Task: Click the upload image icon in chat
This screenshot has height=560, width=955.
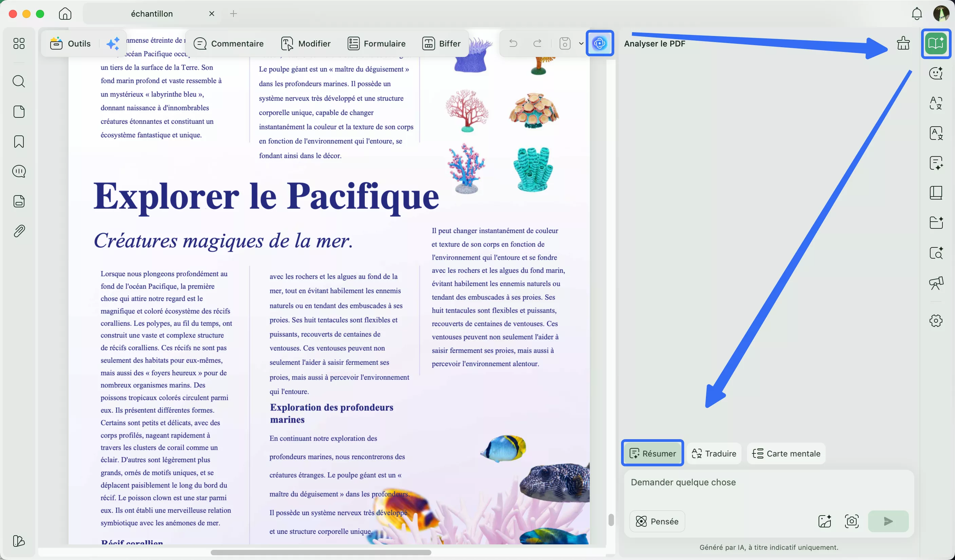Action: (x=825, y=521)
